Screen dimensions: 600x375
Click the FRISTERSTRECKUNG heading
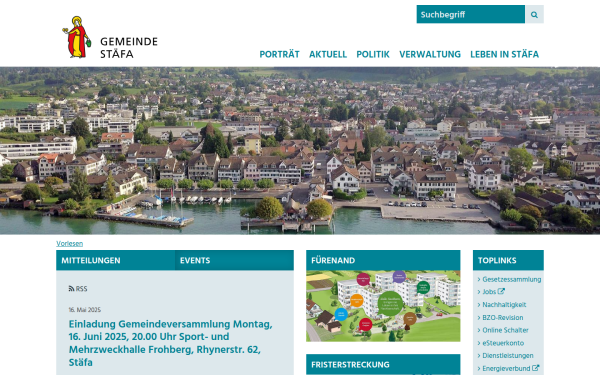point(350,365)
